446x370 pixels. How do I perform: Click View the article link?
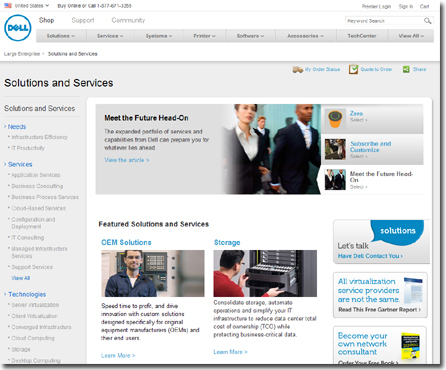127,160
